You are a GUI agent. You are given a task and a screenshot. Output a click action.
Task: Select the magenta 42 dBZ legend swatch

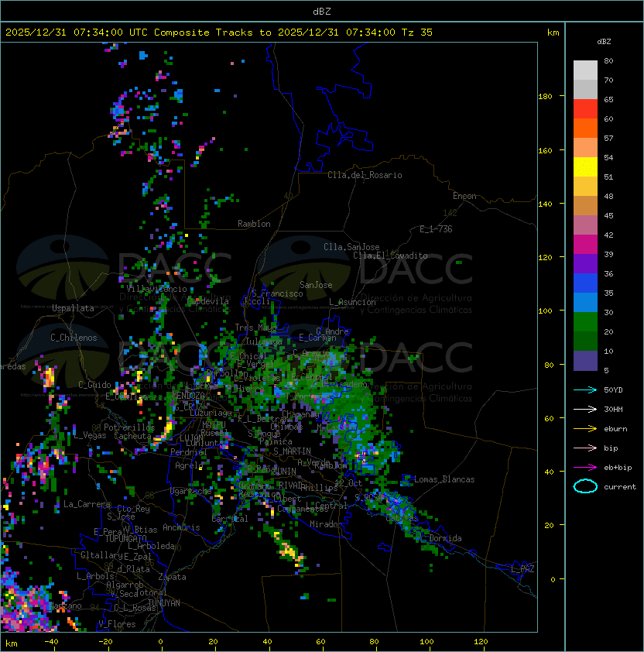(x=585, y=244)
